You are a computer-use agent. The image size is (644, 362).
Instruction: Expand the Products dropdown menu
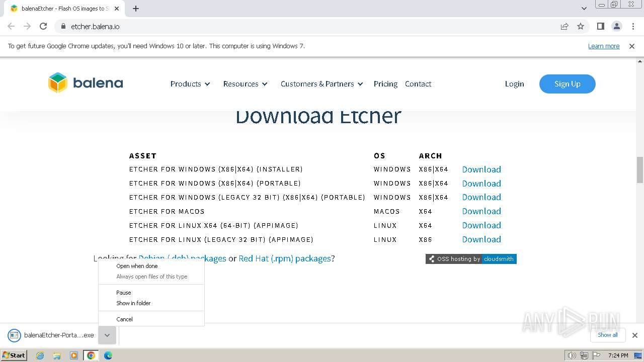coord(190,84)
